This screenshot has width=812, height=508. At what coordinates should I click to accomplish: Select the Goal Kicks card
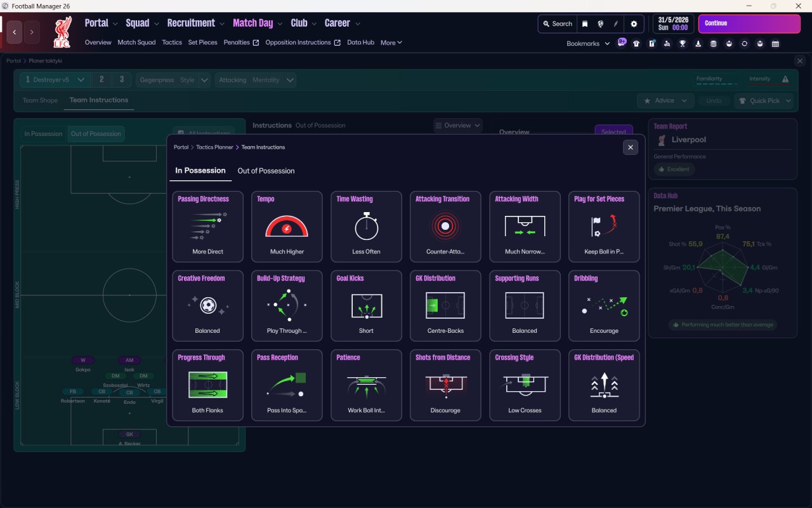pyautogui.click(x=366, y=306)
